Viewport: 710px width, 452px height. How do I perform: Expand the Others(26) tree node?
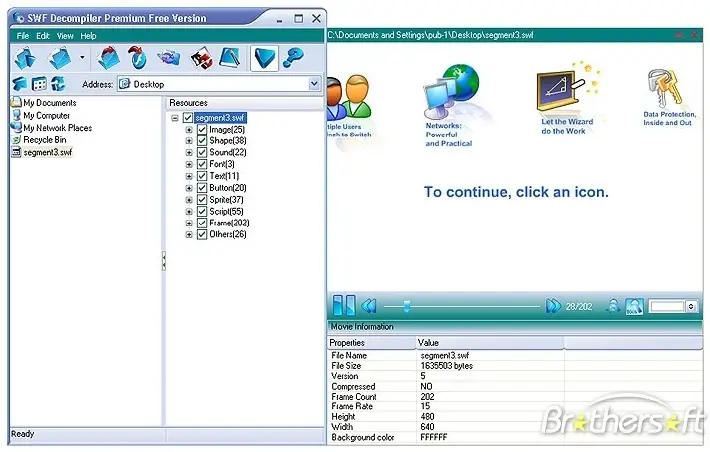tap(189, 235)
